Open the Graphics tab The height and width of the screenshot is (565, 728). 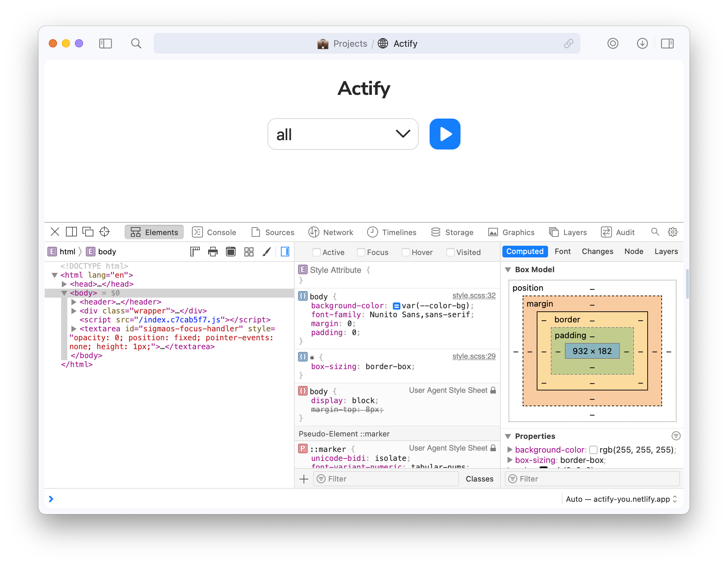click(511, 232)
